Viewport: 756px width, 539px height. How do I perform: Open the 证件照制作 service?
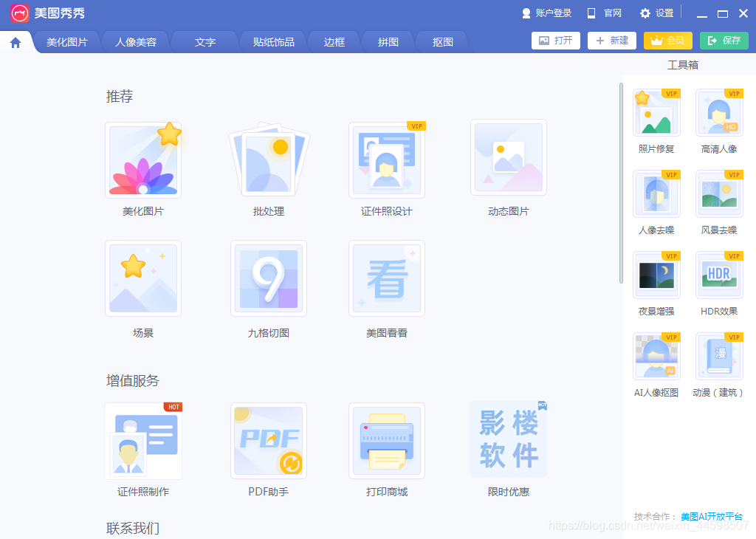click(143, 441)
